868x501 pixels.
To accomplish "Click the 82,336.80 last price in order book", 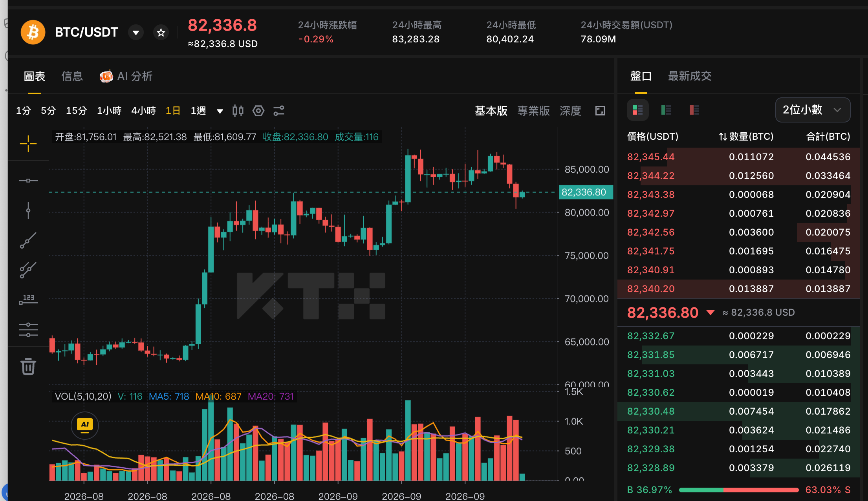I will [663, 313].
